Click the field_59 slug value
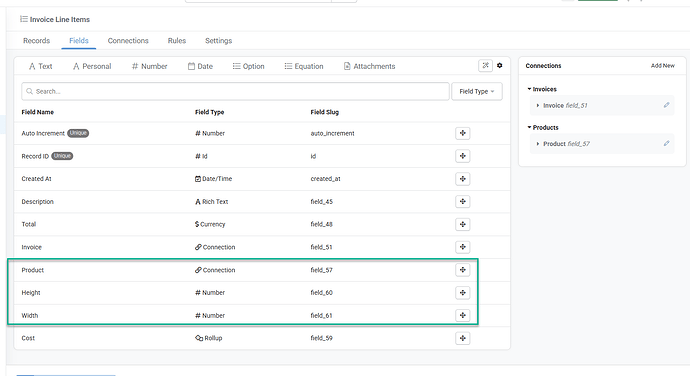The height and width of the screenshot is (376, 690). pyautogui.click(x=322, y=338)
